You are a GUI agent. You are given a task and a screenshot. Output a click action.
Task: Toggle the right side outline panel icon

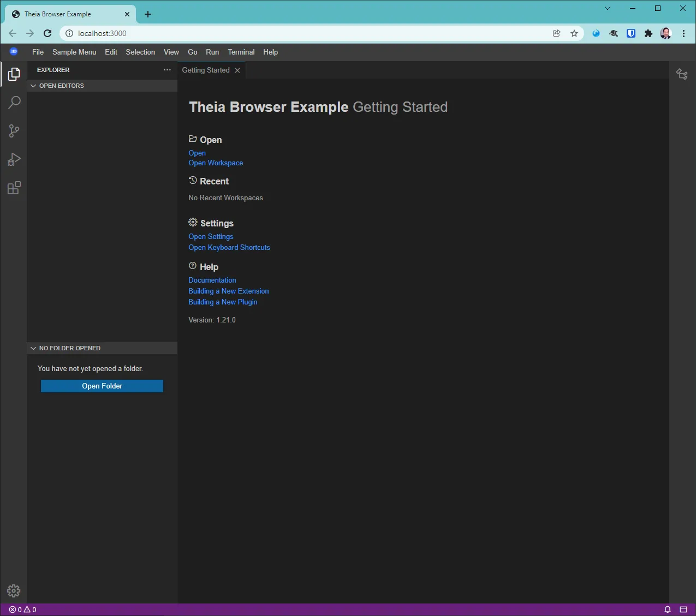[x=682, y=74]
